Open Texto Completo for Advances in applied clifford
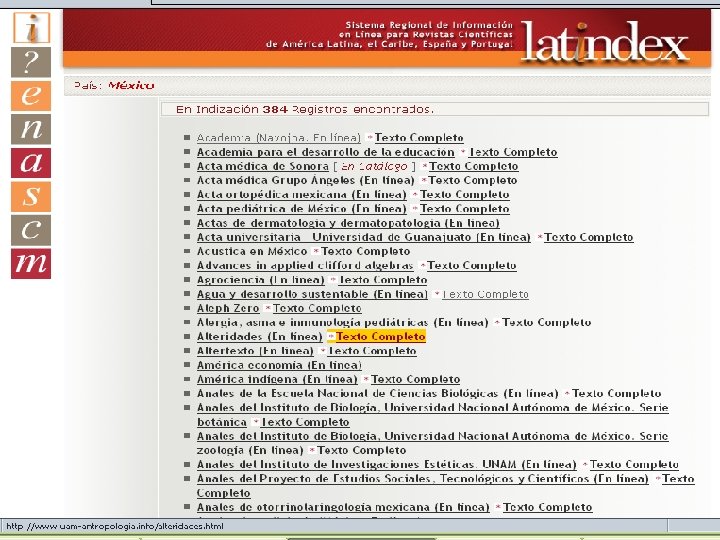 472,266
